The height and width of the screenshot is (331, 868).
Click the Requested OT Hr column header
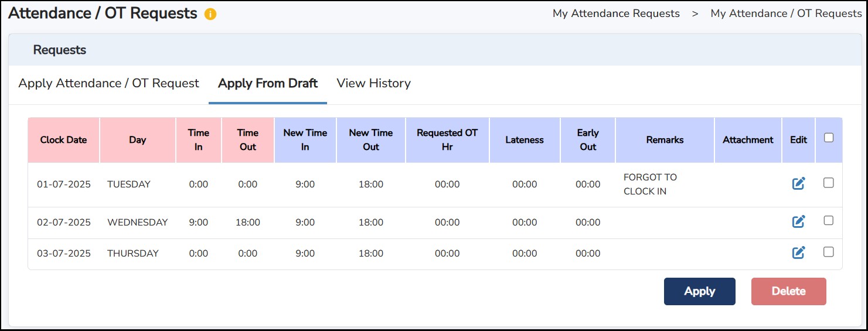click(x=447, y=140)
